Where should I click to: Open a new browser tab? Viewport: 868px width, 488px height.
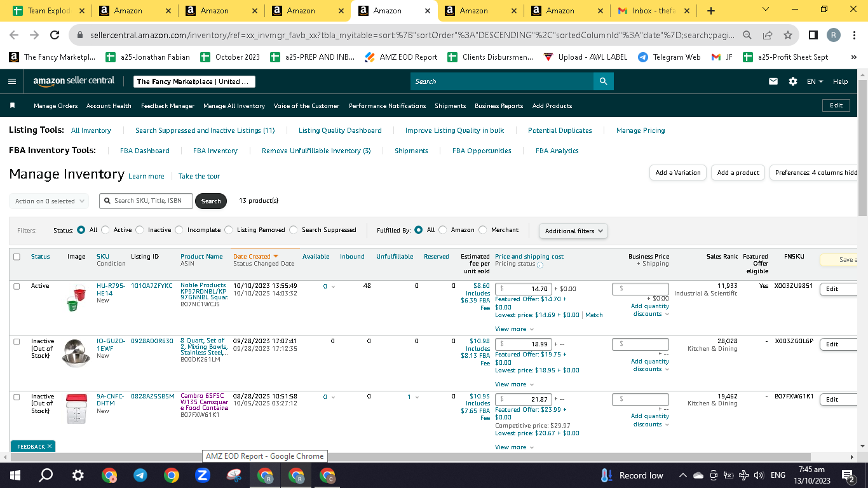click(710, 11)
